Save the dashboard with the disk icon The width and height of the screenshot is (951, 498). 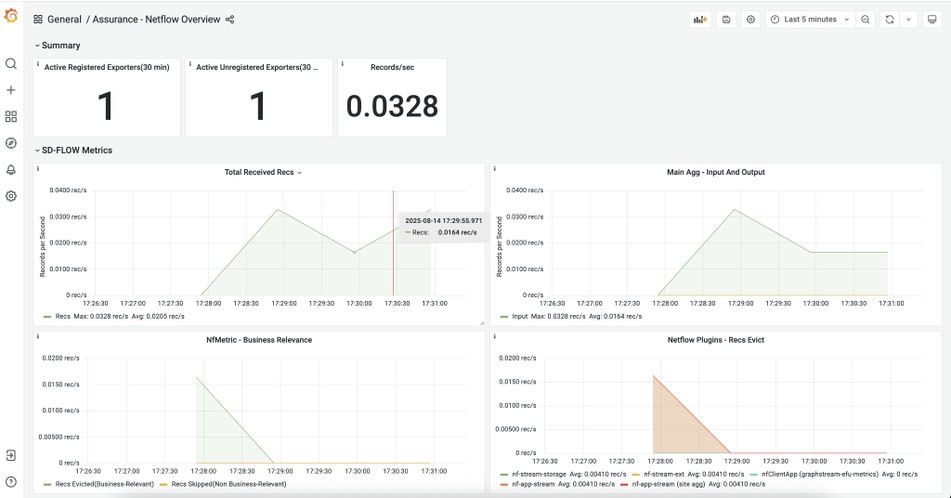coord(726,19)
